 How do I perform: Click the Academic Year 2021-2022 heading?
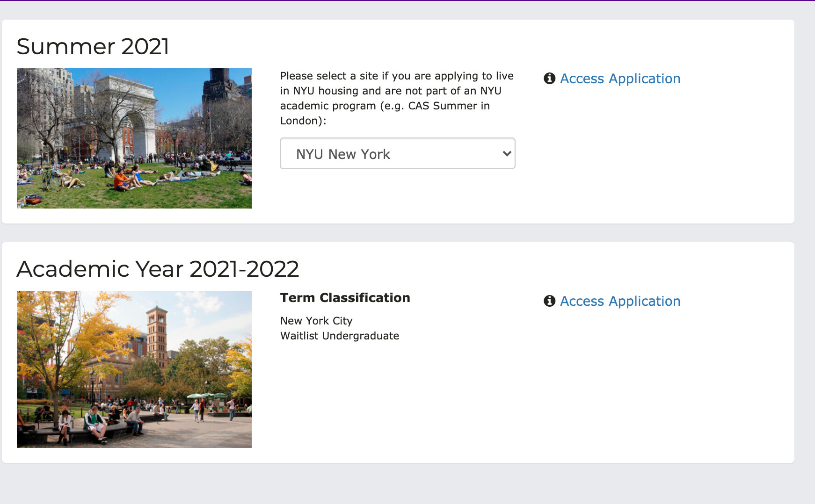click(x=158, y=269)
